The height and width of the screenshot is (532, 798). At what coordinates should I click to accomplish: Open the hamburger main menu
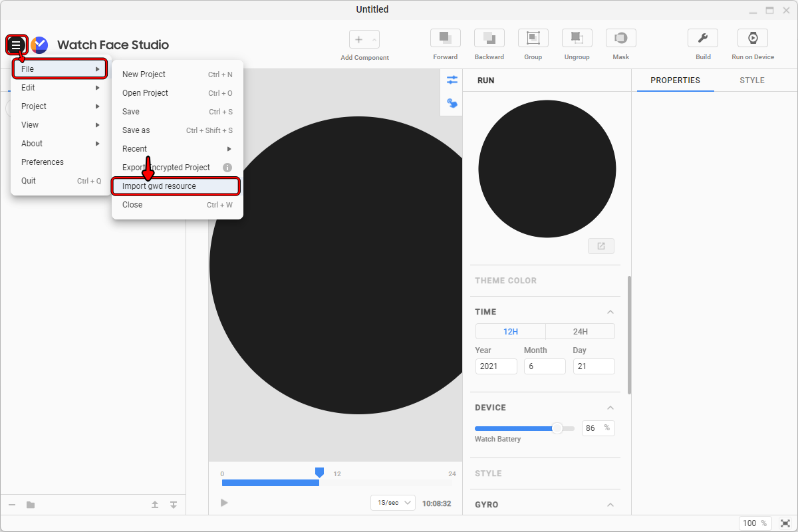click(16, 45)
